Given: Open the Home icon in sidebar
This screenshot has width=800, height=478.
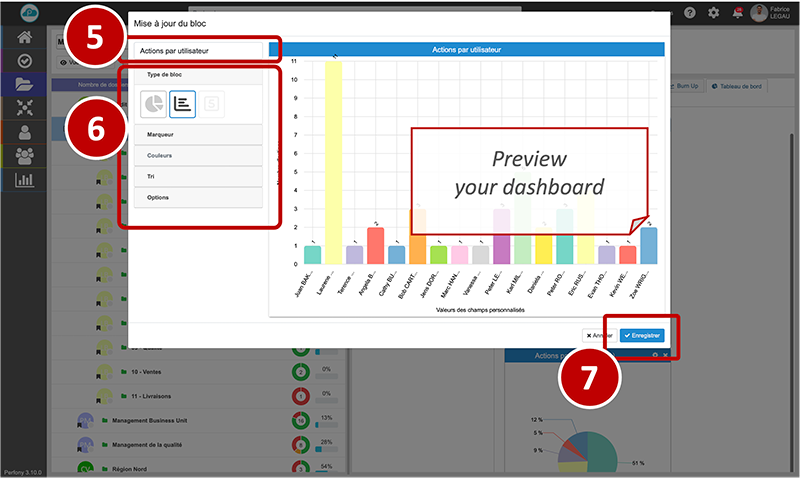Looking at the screenshot, I should 25,38.
